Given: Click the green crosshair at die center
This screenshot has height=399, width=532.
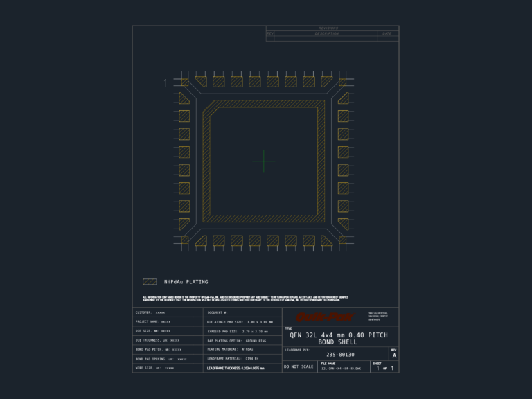Looking at the screenshot, I should (x=264, y=161).
